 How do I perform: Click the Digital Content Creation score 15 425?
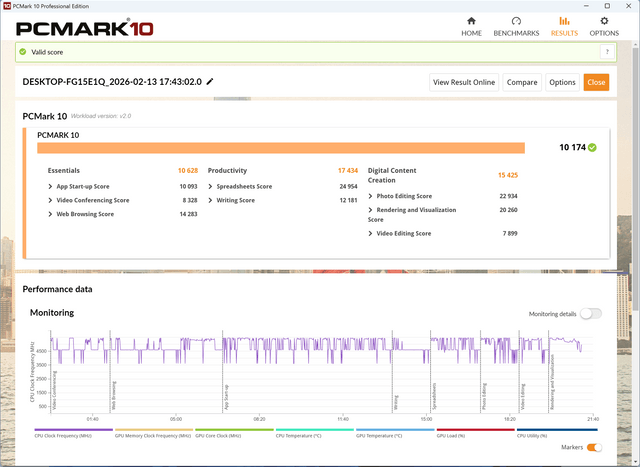(508, 175)
